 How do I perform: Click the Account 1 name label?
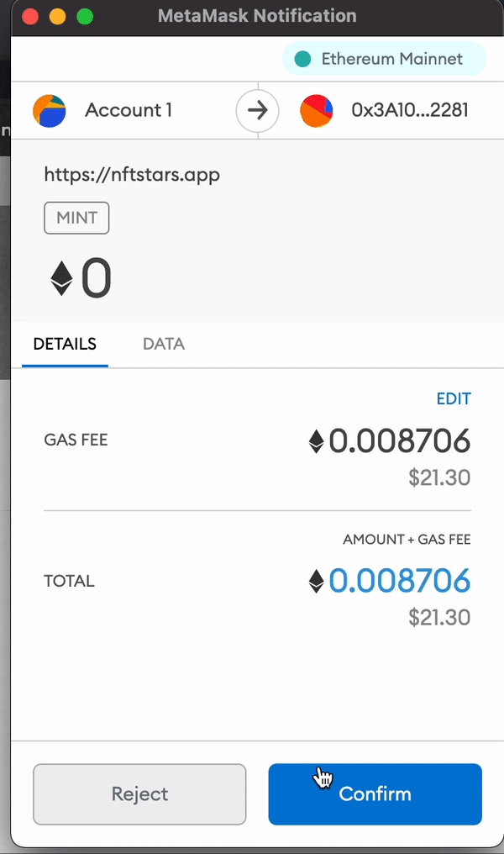(x=129, y=111)
